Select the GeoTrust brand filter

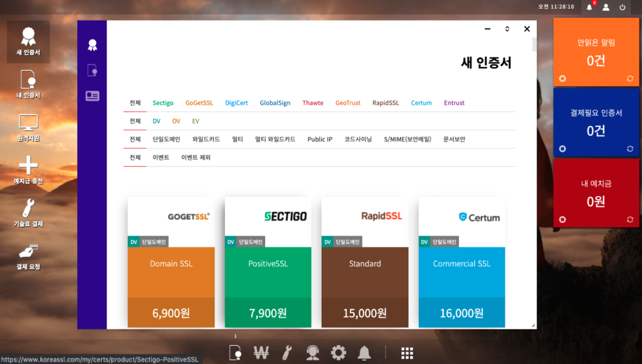pyautogui.click(x=348, y=103)
